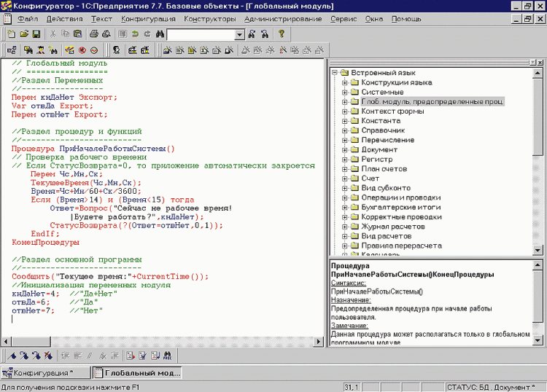Screen dimensions: 547x392
Task: Click the code editor horizontal scrollbar right arrow
Action: point(318,342)
